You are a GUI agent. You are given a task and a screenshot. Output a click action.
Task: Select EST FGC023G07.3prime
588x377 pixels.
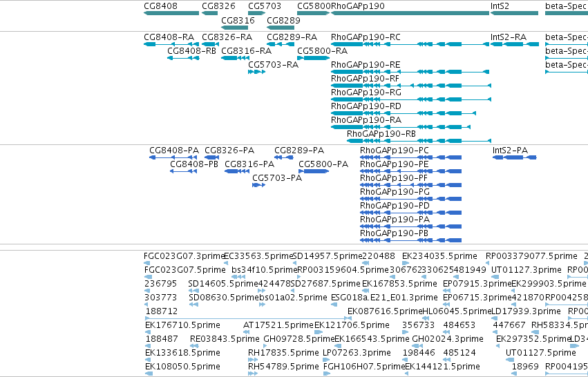coord(147,263)
